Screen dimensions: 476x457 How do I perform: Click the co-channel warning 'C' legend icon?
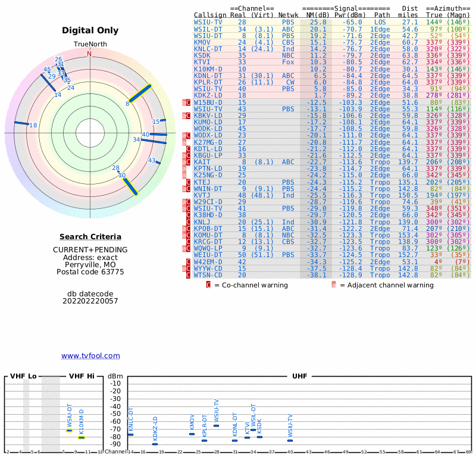coord(208,285)
